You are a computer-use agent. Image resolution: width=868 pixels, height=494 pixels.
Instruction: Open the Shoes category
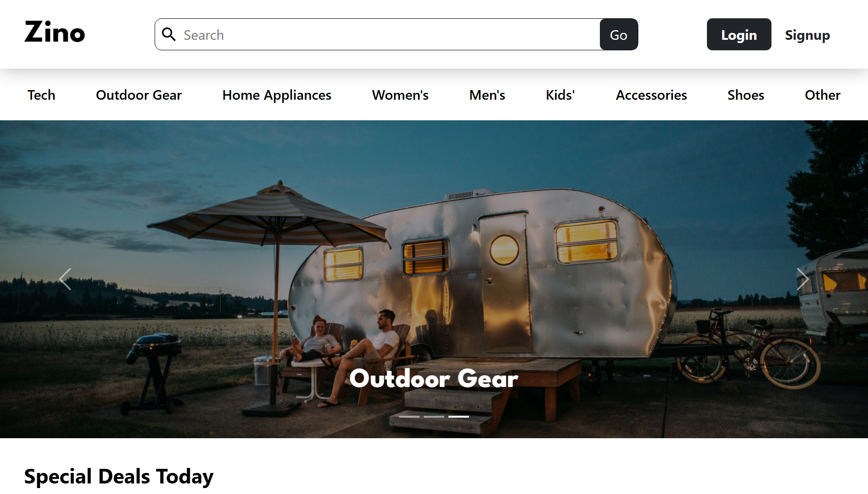[746, 95]
